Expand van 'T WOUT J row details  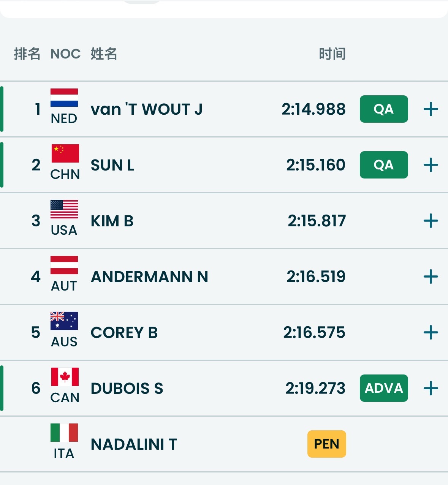pyautogui.click(x=431, y=109)
